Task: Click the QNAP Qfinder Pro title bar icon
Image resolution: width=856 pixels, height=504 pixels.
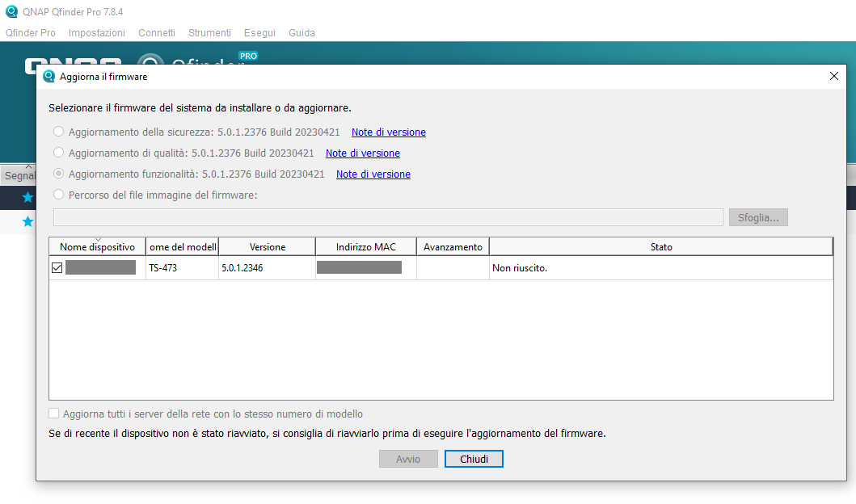Action: (11, 12)
